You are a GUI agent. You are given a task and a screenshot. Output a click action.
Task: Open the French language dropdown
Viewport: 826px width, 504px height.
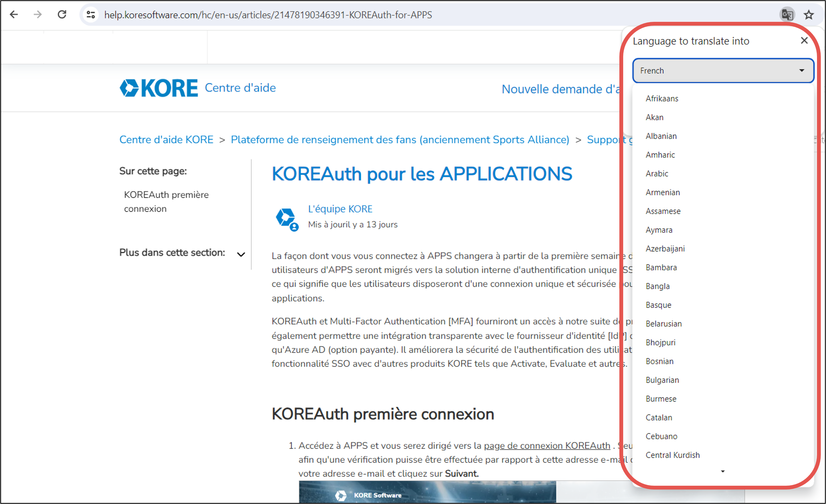tap(723, 71)
